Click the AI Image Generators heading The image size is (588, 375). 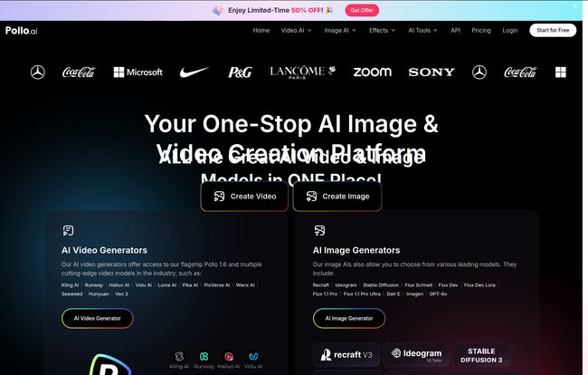[356, 250]
